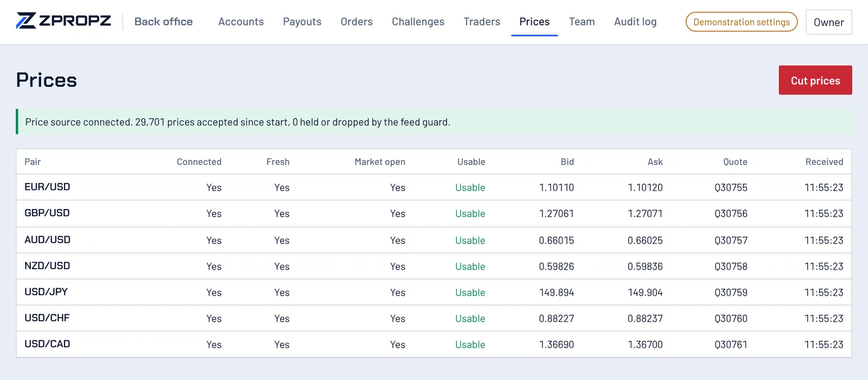Click received time 11:55:23 for EUR/USD

(x=824, y=187)
